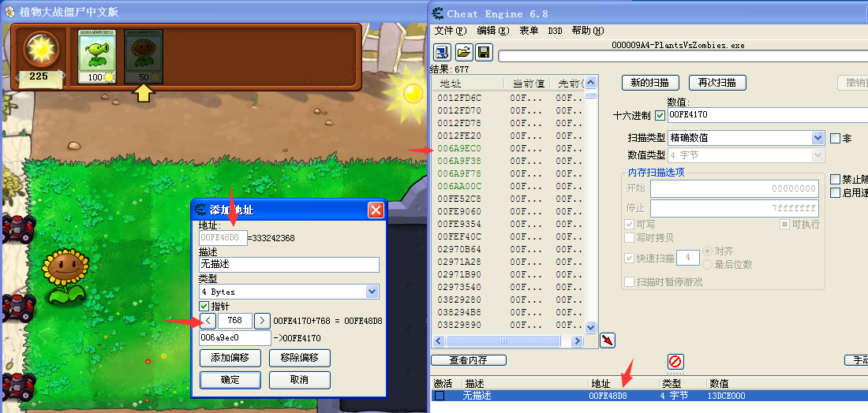Click the red arrow add-to-address-list icon

coord(608,340)
